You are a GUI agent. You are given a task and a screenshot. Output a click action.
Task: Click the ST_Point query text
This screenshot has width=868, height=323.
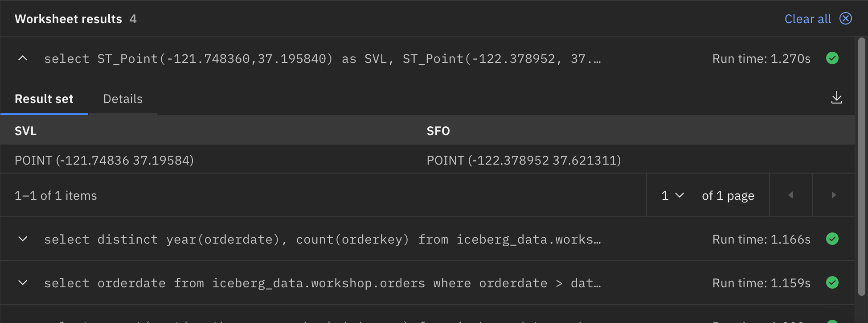click(x=322, y=59)
